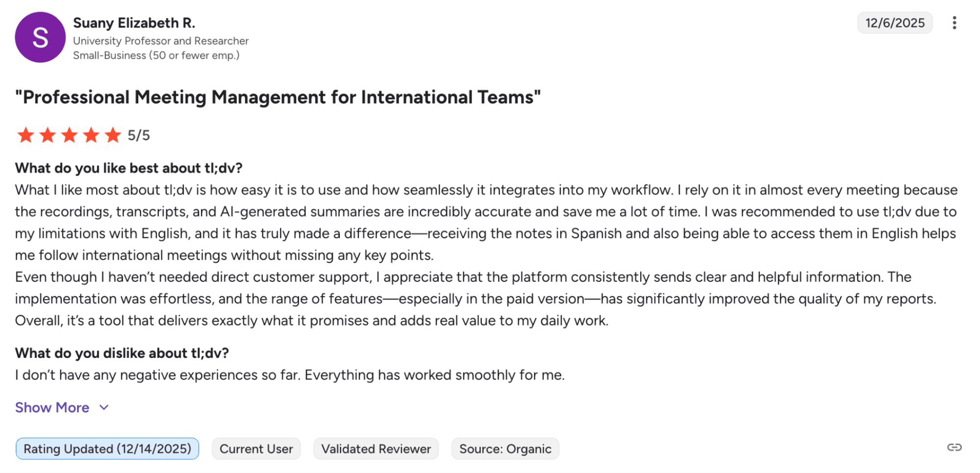
Task: Open reviewer profile Suany Elizabeth R.
Action: (134, 23)
